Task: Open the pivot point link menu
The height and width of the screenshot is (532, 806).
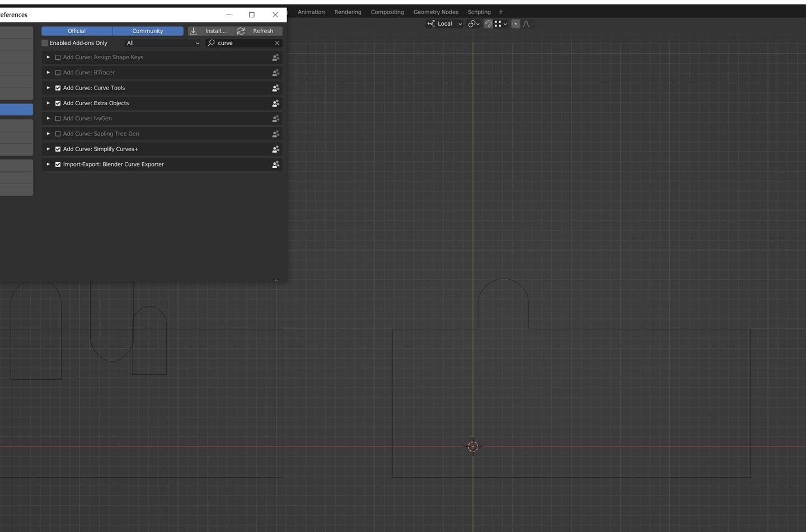Action: pos(474,24)
